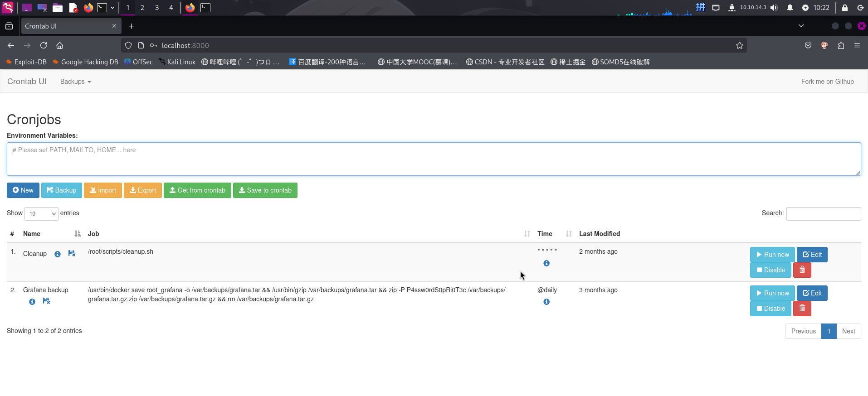Click the Backup button

pos(62,190)
